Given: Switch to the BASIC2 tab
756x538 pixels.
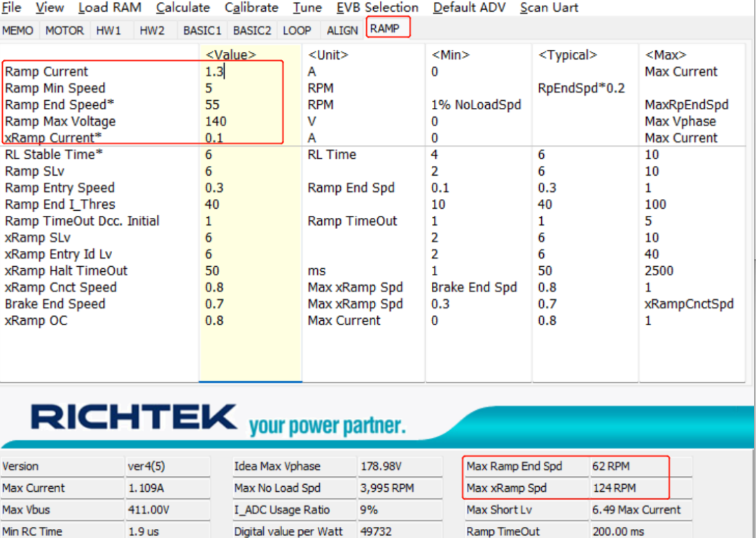Looking at the screenshot, I should pos(252,30).
